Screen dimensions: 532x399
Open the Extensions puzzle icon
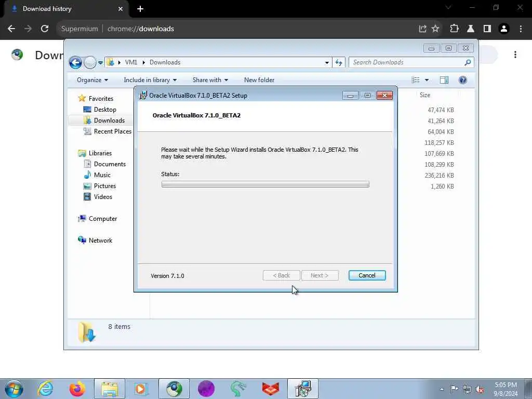pos(454,29)
